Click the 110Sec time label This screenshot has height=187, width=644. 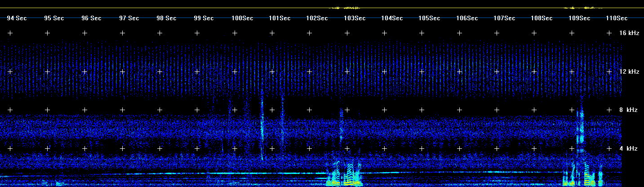[616, 18]
